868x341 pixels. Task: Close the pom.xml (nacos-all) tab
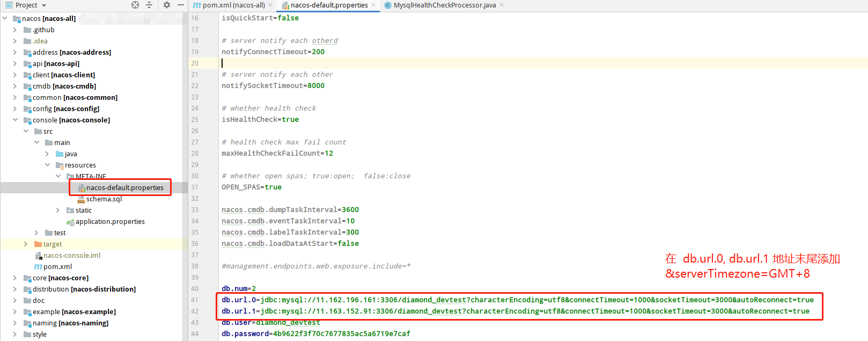[270, 5]
